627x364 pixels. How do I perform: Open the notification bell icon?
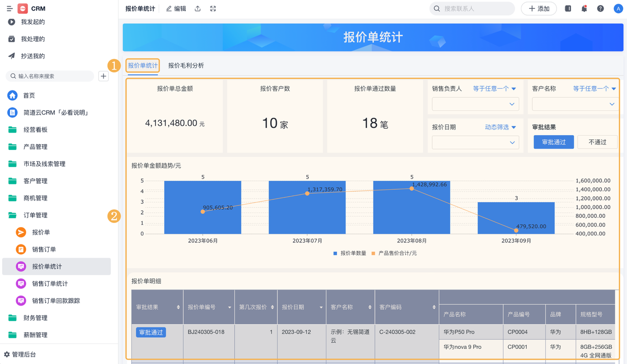[x=584, y=9]
